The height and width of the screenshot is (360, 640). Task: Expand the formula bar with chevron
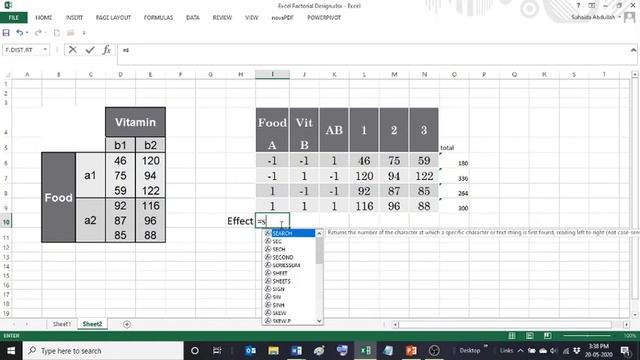coord(633,50)
